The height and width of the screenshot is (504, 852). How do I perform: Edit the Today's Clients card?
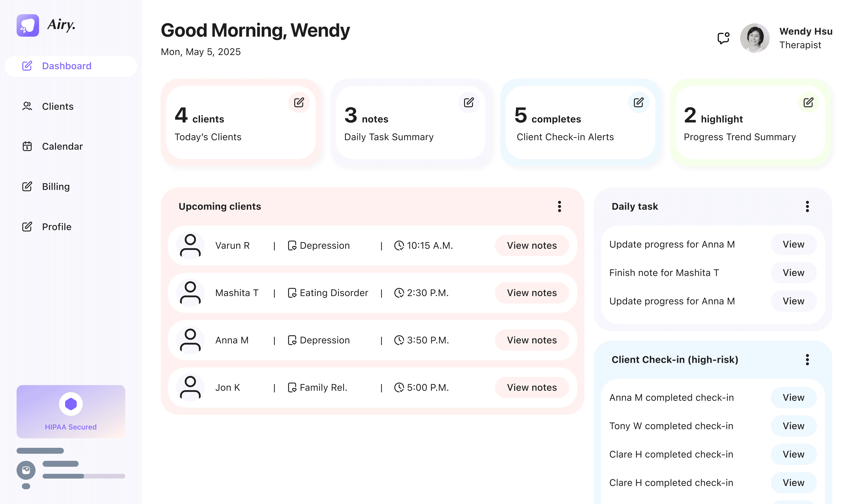(299, 102)
